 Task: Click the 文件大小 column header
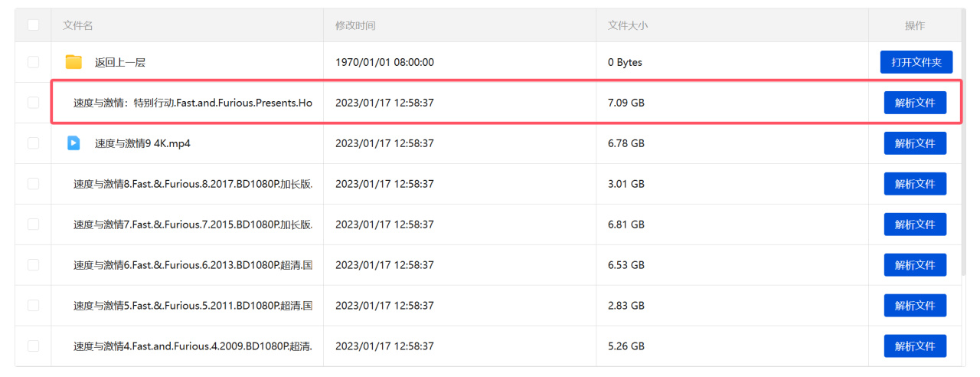coord(628,25)
